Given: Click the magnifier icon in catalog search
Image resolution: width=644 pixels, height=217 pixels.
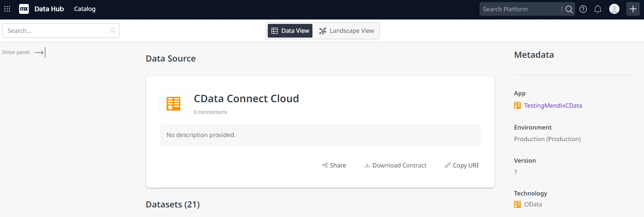Looking at the screenshot, I should [112, 30].
